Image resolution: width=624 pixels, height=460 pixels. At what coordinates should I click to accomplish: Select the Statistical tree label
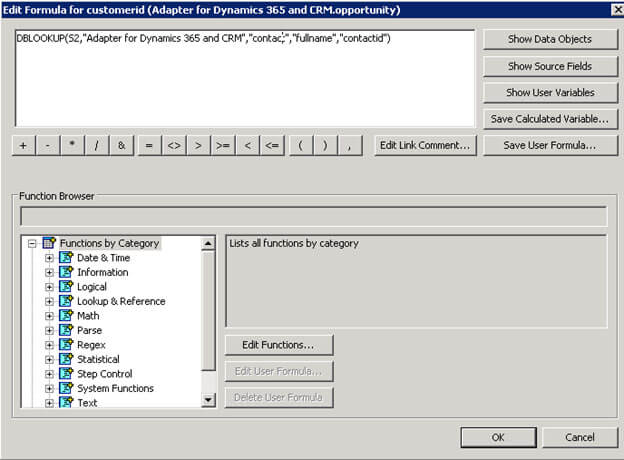click(98, 360)
